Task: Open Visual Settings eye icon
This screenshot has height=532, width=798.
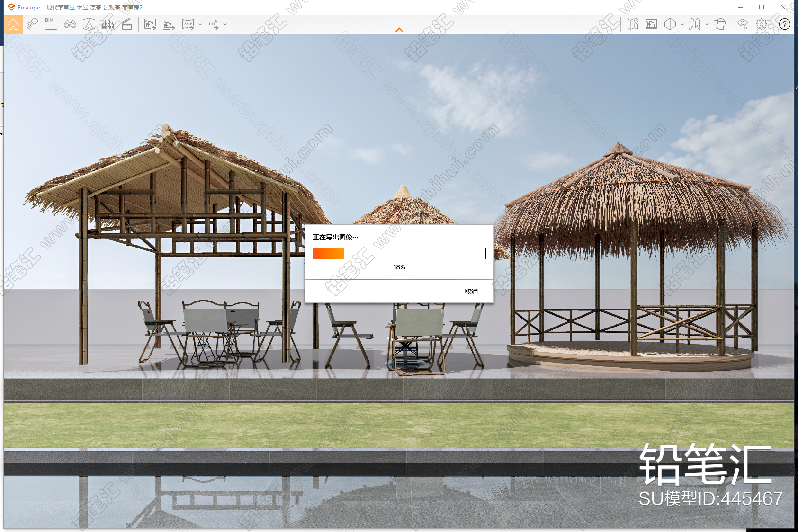Action: click(743, 24)
